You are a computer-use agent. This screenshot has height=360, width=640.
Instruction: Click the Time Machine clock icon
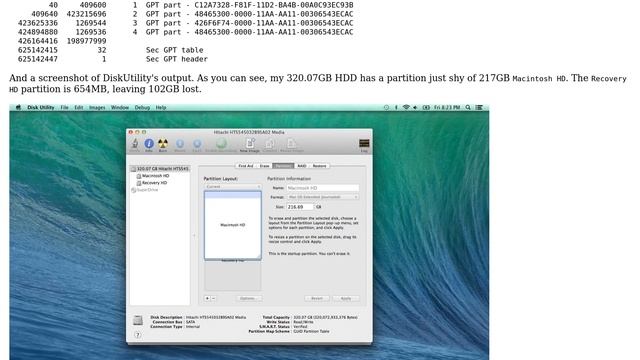click(386, 107)
